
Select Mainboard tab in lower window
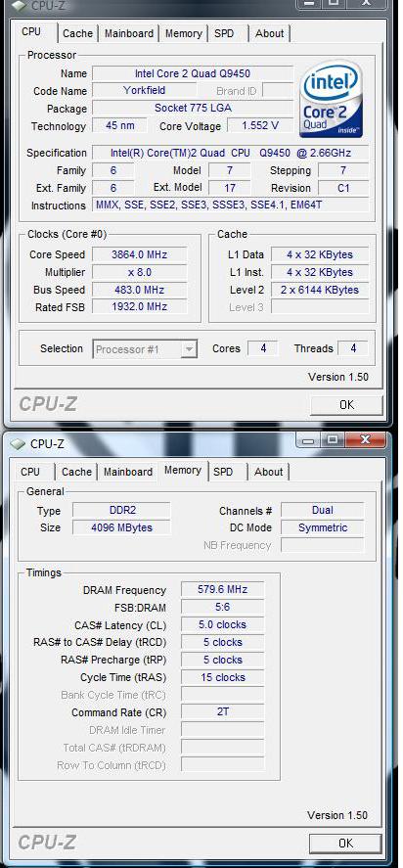point(128,472)
